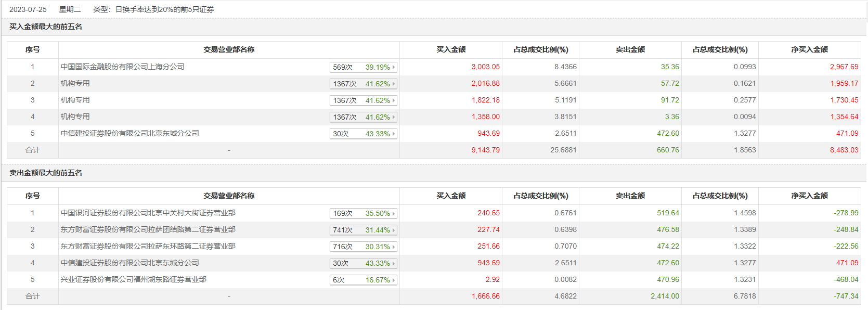Open 东方财富证券拉萨东环路第二证券营业部 link
The image size is (868, 310).
point(148,246)
